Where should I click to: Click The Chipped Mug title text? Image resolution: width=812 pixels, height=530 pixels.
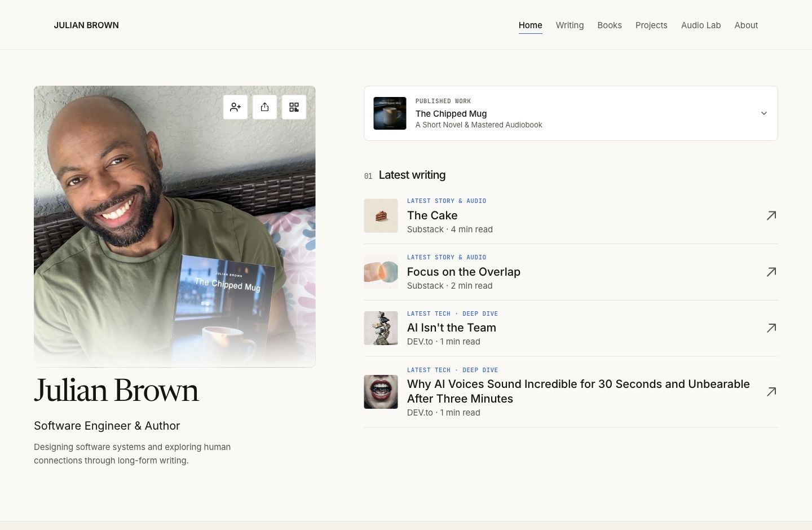(451, 113)
